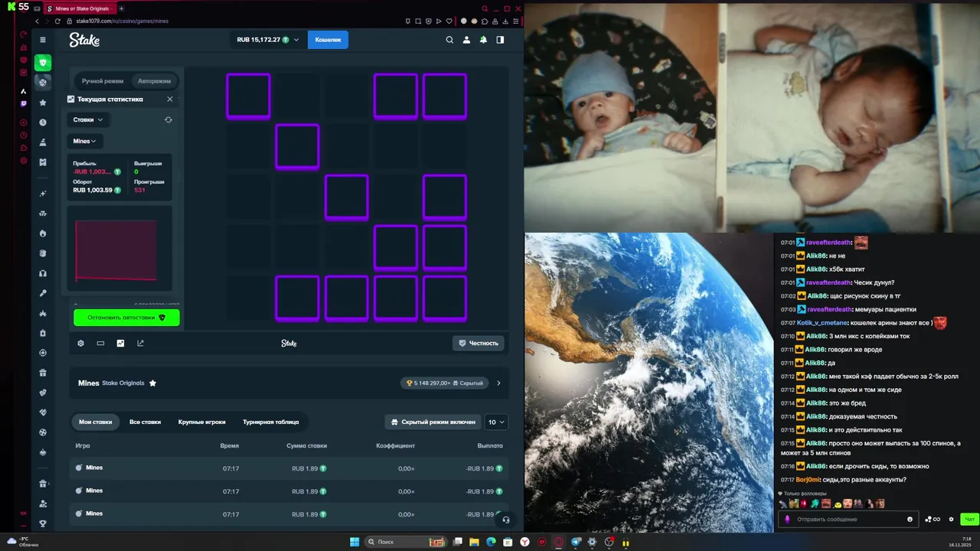This screenshot has height=551, width=980.
Task: Toggle hidden mode "Скрытый режим включен"
Action: (433, 422)
